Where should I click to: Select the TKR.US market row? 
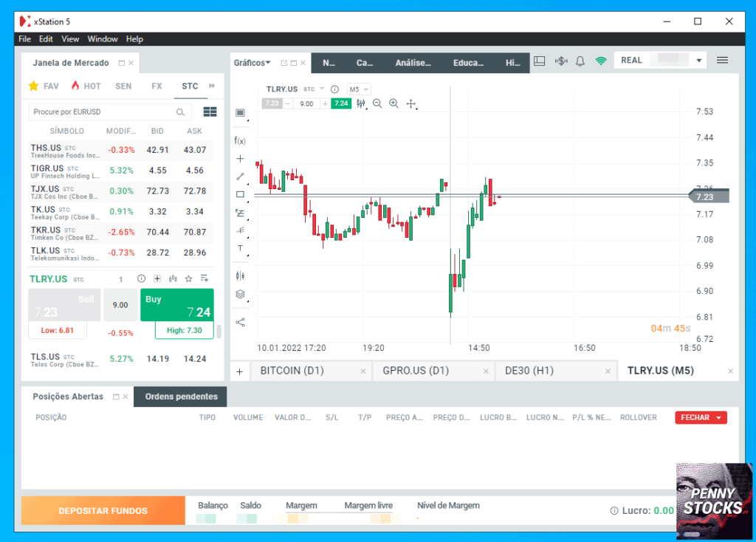(x=121, y=233)
